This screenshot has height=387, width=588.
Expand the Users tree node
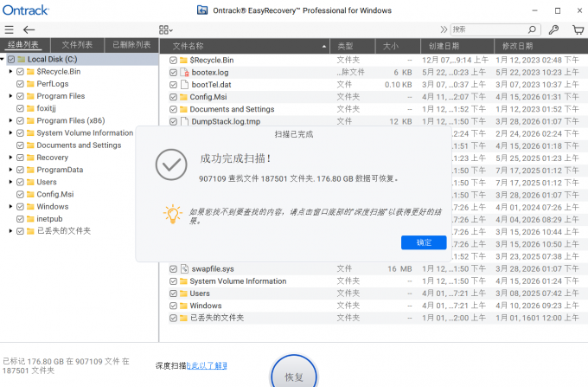[11, 182]
